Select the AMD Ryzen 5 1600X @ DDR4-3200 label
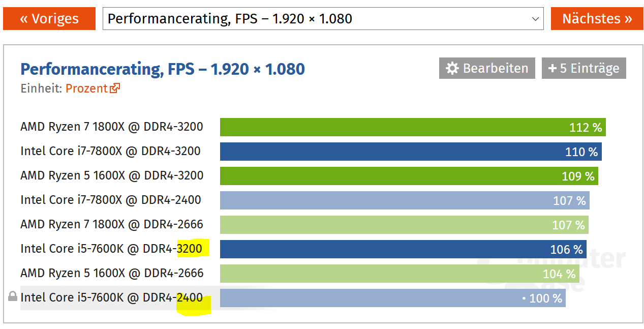644x329 pixels. [x=112, y=175]
